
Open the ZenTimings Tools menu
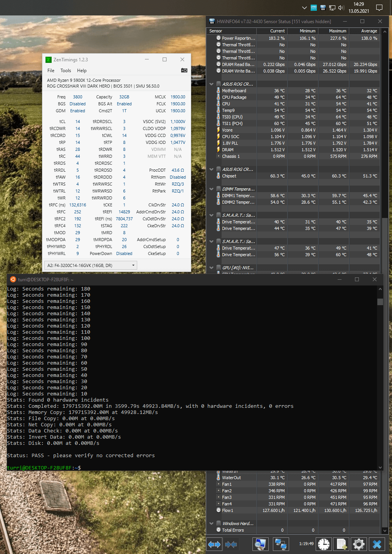pyautogui.click(x=66, y=71)
